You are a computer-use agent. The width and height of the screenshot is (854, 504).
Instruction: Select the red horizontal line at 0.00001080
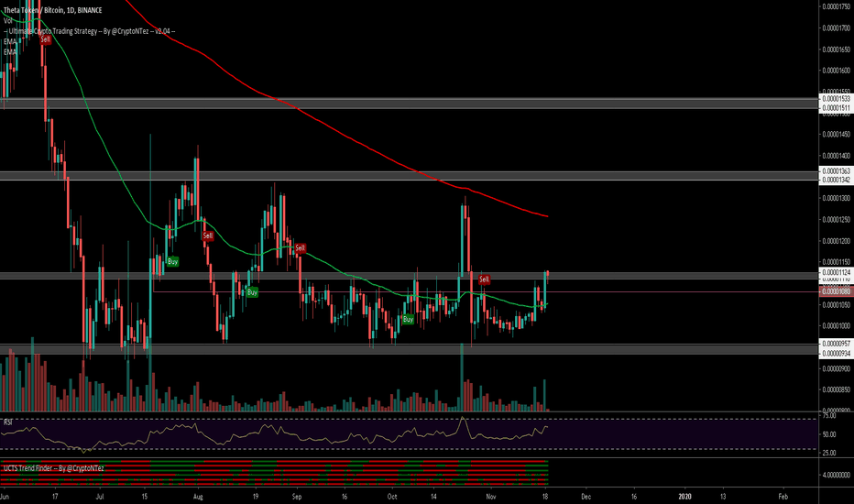coord(486,292)
